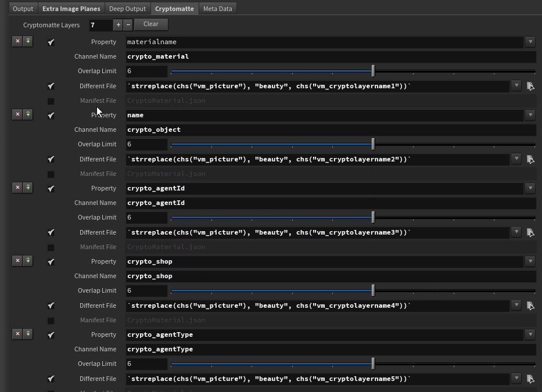Edit Overlap Limit value for crypto_material
Screen dimensions: 542x392
coord(146,71)
